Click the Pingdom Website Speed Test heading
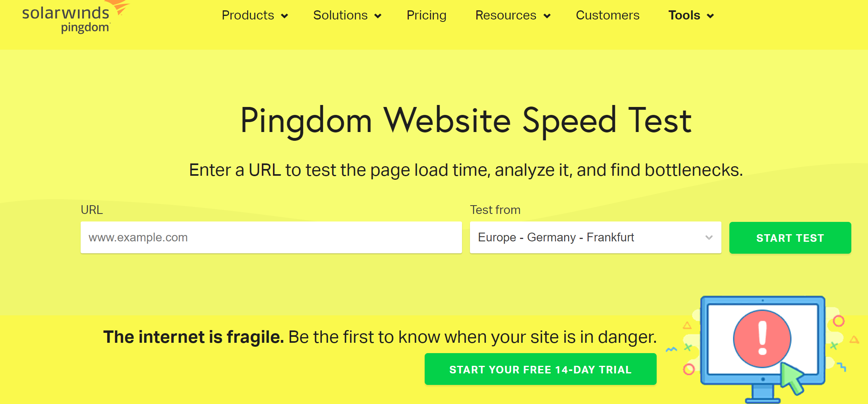This screenshot has width=868, height=404. [466, 120]
